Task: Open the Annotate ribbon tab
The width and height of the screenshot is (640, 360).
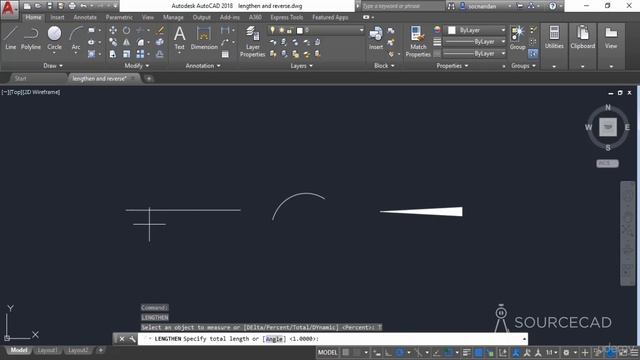Action: [x=85, y=17]
